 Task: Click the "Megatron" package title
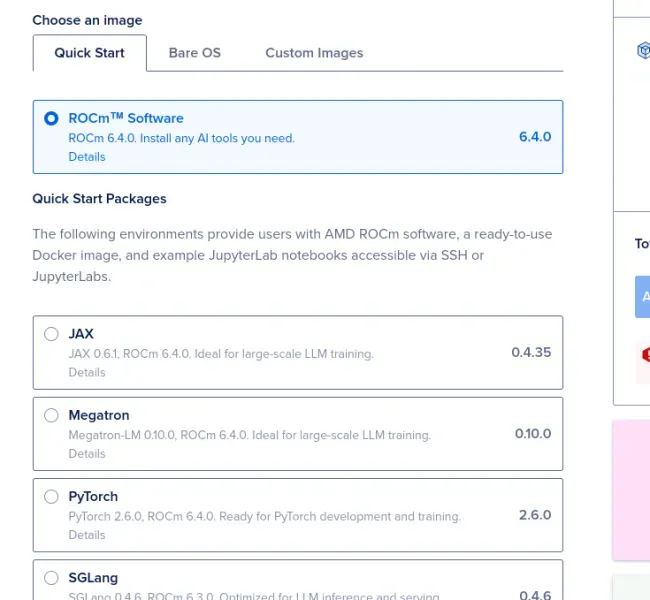pyautogui.click(x=99, y=415)
